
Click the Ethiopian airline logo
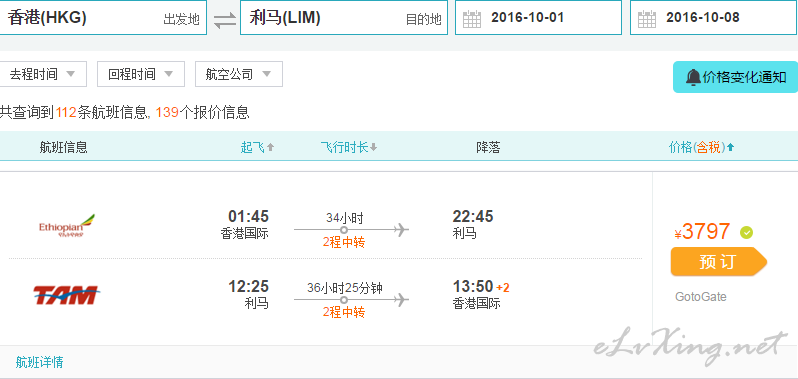(x=67, y=226)
